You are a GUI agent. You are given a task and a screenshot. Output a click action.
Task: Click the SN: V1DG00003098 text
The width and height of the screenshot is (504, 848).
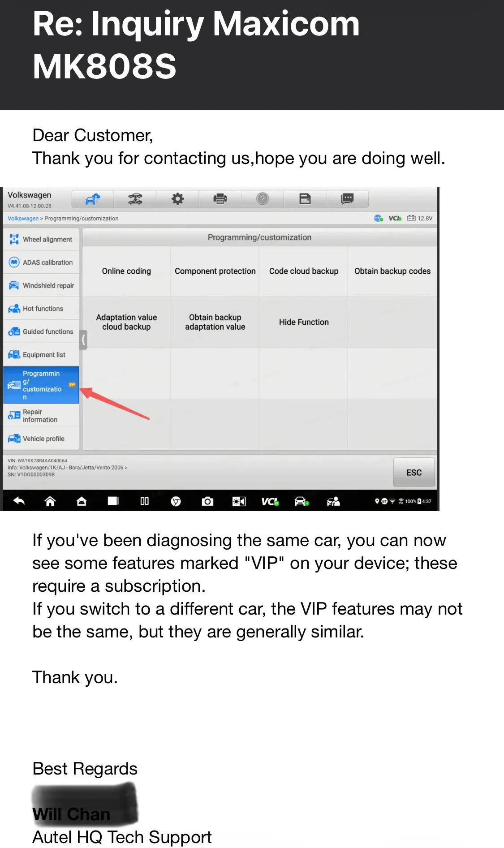click(31, 474)
